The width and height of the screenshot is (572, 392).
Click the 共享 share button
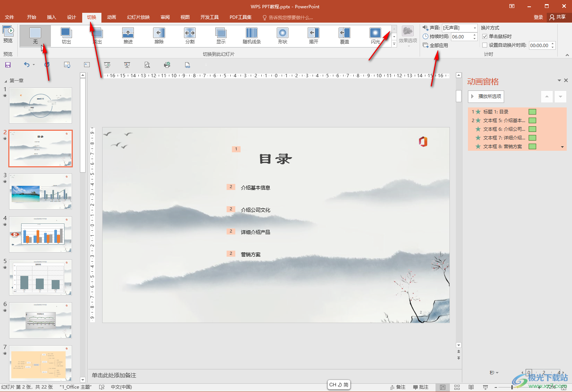point(558,17)
